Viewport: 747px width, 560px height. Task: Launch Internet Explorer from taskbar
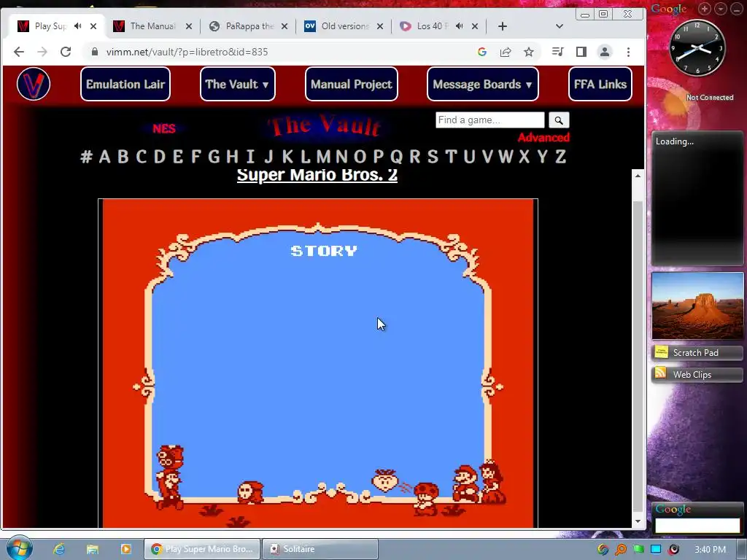pos(59,549)
